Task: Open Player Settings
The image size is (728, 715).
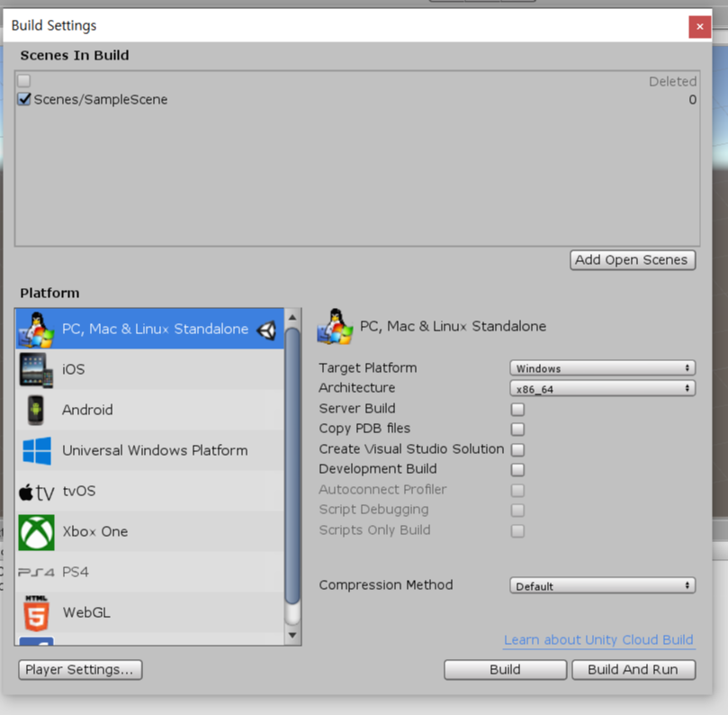Action: 80,670
